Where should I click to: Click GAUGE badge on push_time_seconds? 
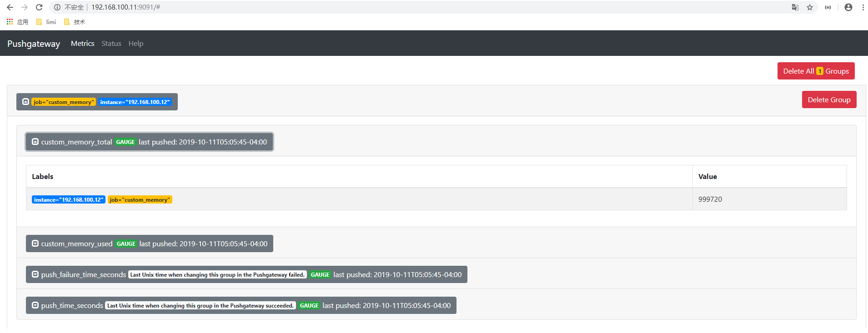pyautogui.click(x=309, y=306)
